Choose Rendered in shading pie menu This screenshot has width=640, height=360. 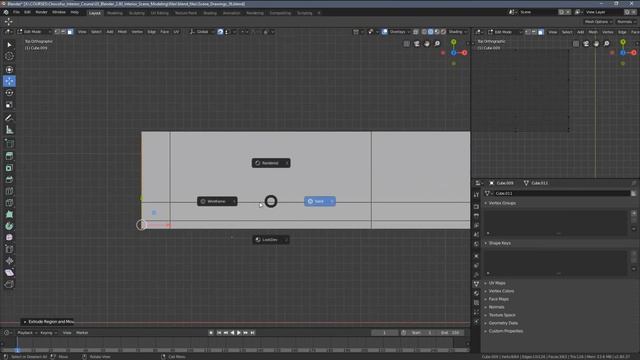coord(271,163)
